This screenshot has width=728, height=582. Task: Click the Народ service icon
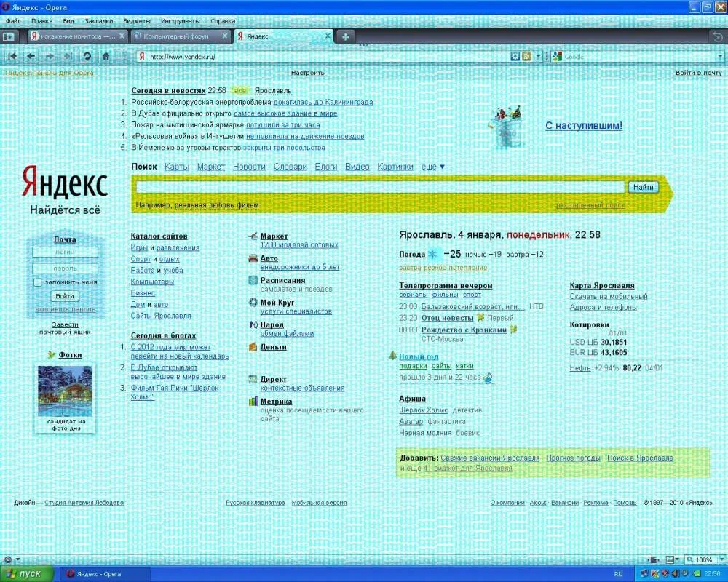point(253,324)
